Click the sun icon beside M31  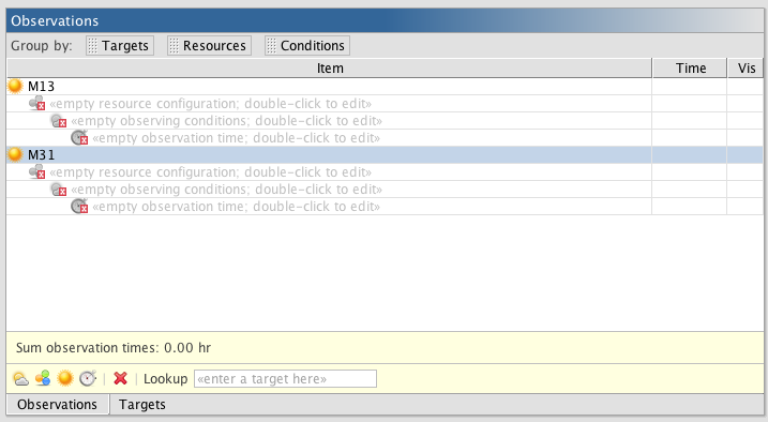pos(15,154)
